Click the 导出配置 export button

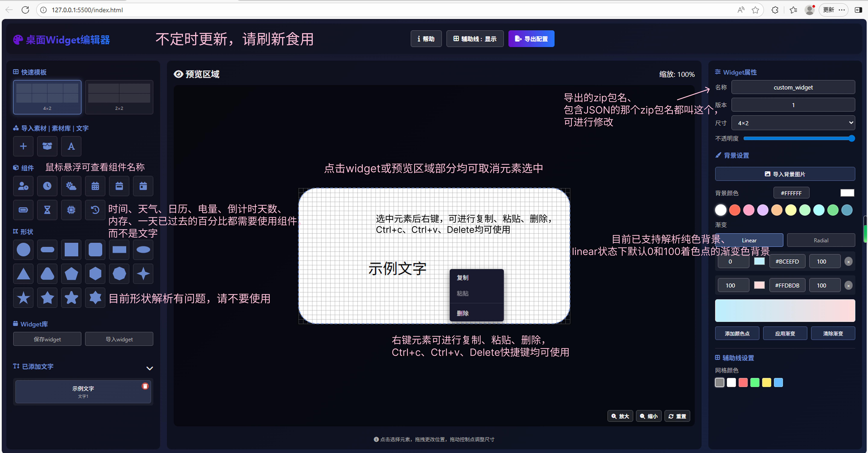click(531, 39)
